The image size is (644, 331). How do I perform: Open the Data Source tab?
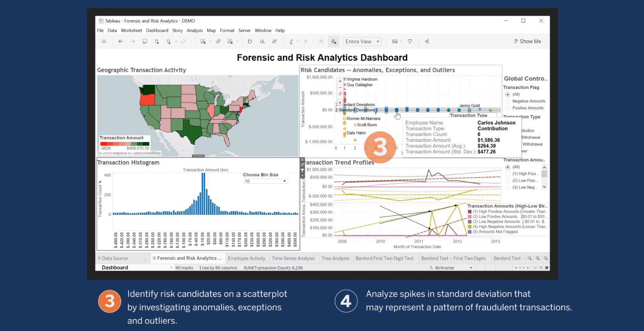click(x=114, y=258)
